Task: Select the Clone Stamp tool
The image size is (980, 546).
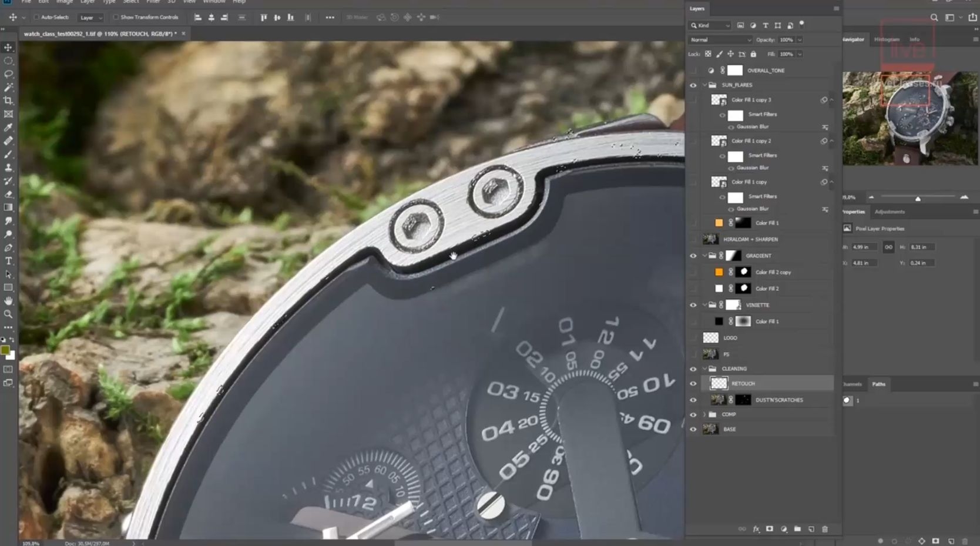Action: (8, 168)
